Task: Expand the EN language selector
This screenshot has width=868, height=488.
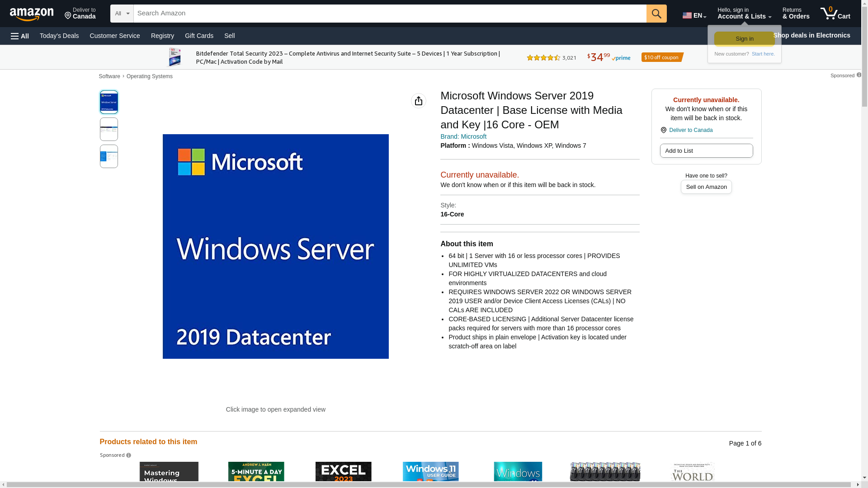Action: coord(694,15)
